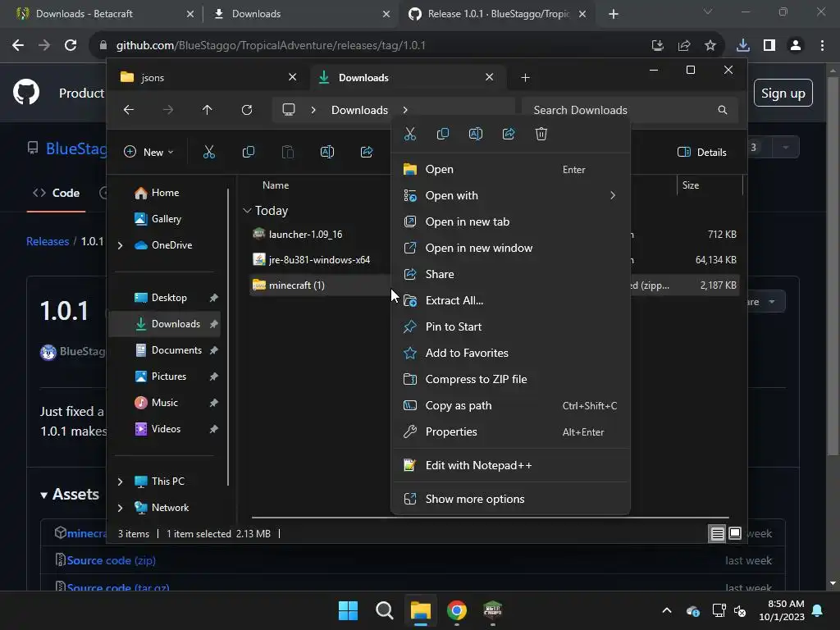Screen dimensions: 840x630
Task: Click Sign up on GitHub
Action: 783,94
